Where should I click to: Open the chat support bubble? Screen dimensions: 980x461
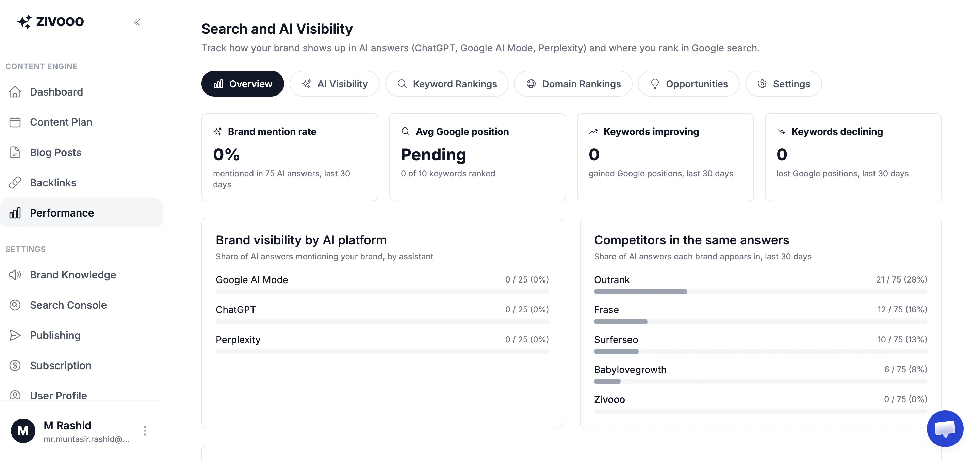coord(945,428)
